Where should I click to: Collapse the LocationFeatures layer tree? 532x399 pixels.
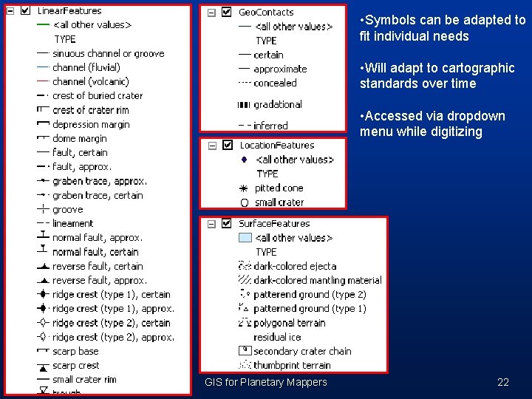click(x=212, y=146)
